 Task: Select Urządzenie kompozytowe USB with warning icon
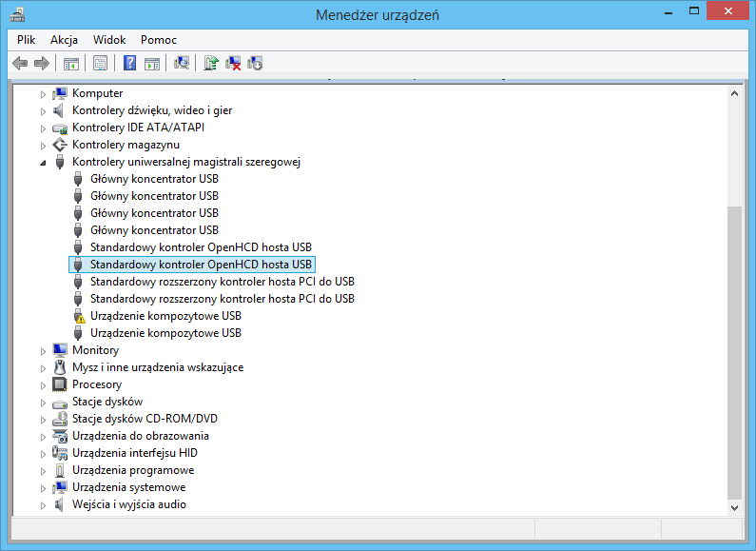coord(165,316)
